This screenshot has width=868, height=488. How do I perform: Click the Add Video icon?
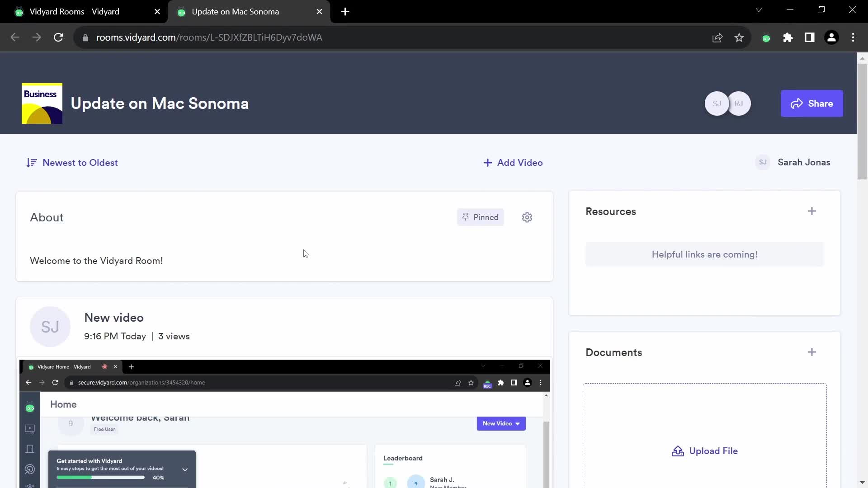[x=488, y=163]
